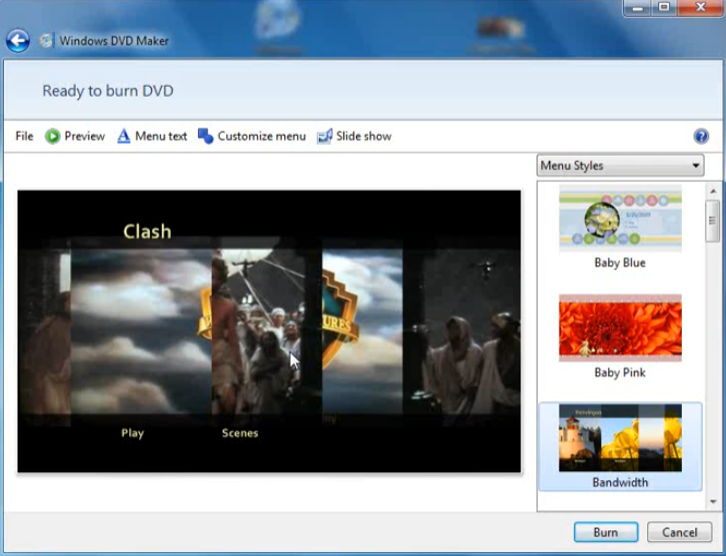
Task: Click the styles list scrollbar thumb
Action: coord(713,221)
